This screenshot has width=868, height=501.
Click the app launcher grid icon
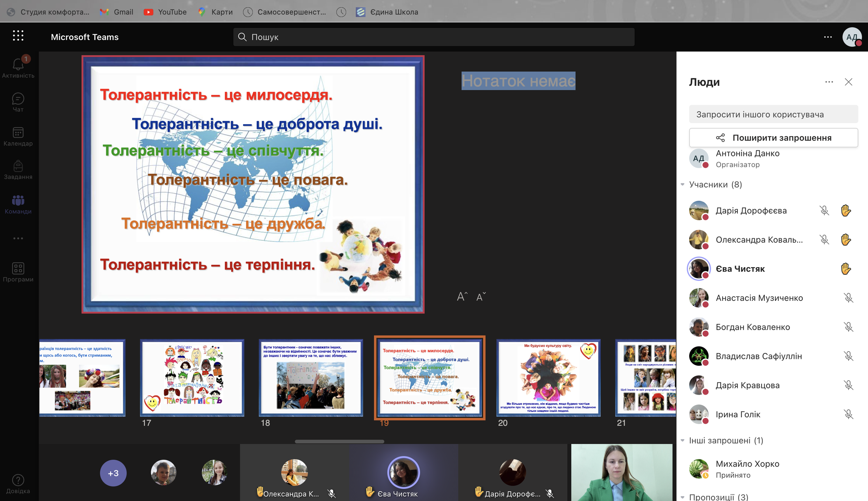pos(18,36)
